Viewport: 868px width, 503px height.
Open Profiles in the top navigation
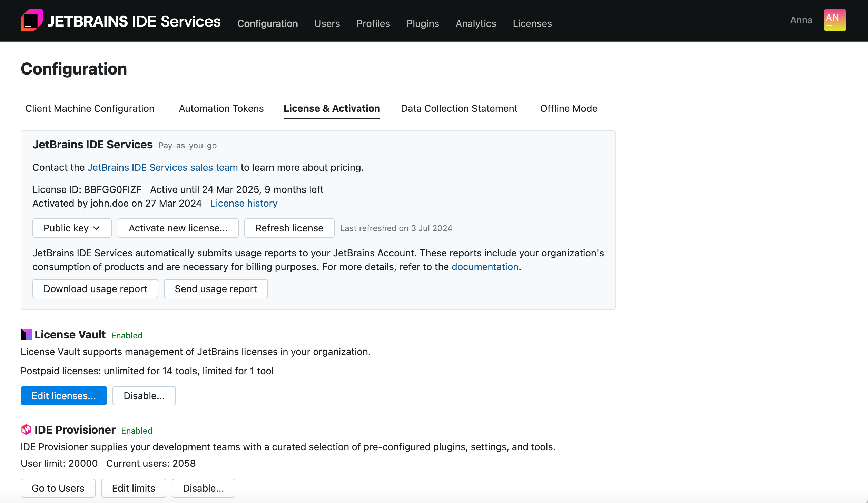373,23
